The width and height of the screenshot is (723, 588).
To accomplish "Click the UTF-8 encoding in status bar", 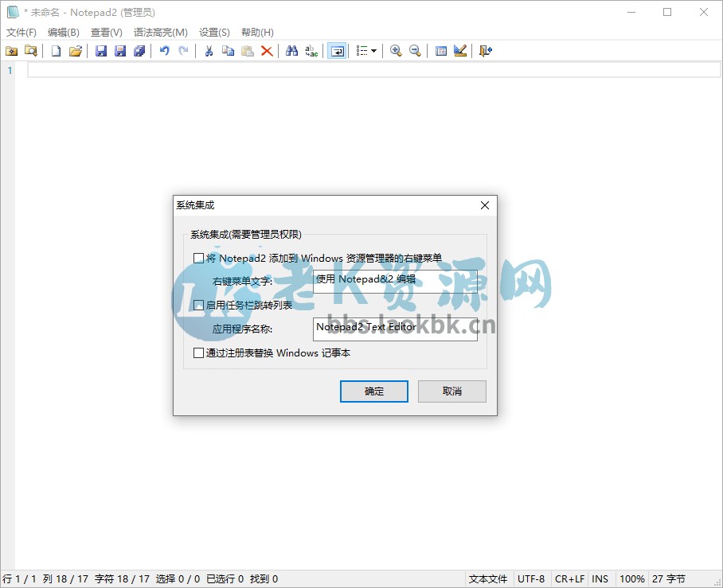I will click(x=531, y=578).
